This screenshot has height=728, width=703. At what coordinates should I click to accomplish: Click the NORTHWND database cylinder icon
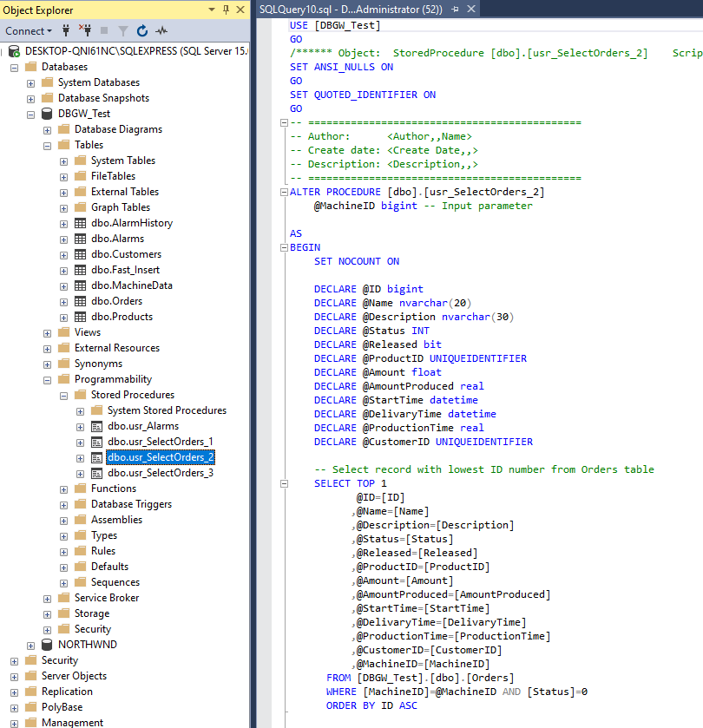pos(47,645)
